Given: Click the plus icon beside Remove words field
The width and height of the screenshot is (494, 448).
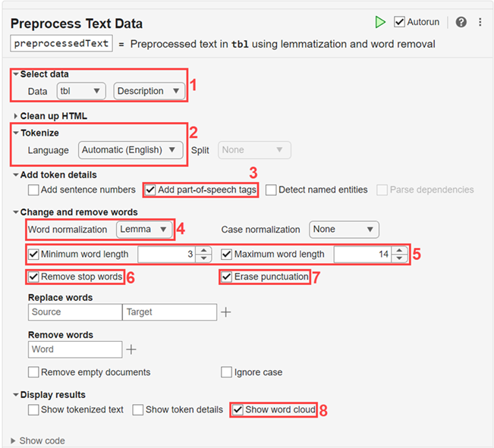Looking at the screenshot, I should (x=131, y=349).
